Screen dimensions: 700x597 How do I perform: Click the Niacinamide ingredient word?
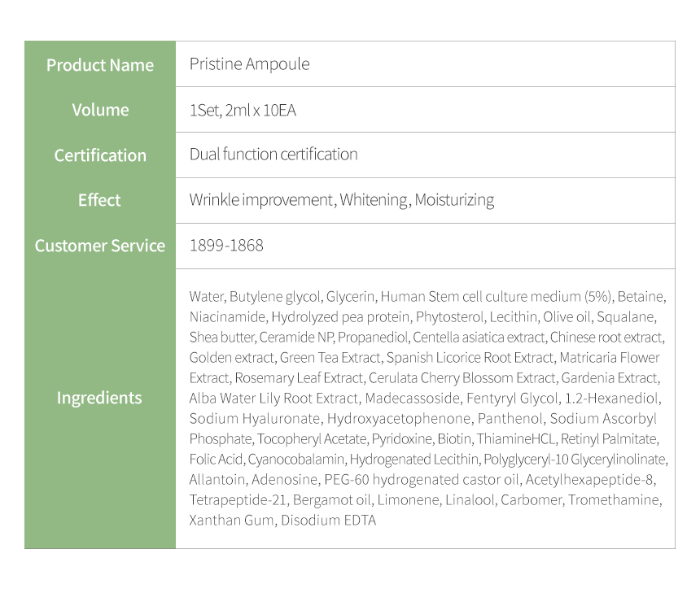click(227, 316)
